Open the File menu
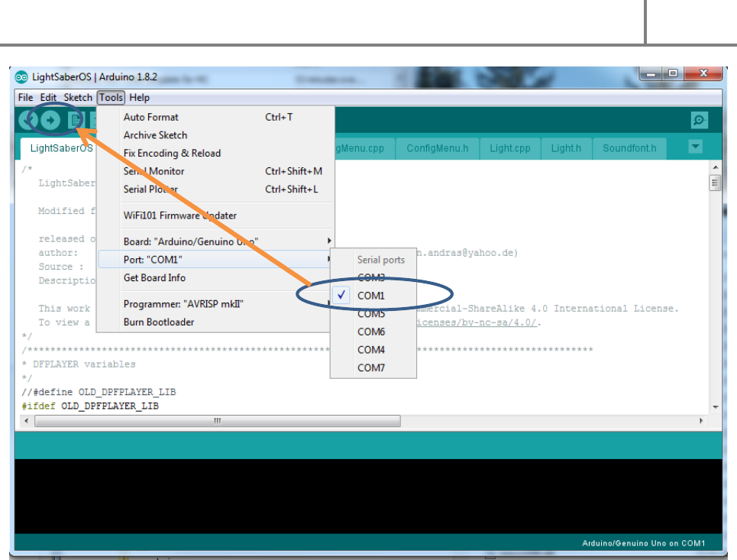 [25, 97]
